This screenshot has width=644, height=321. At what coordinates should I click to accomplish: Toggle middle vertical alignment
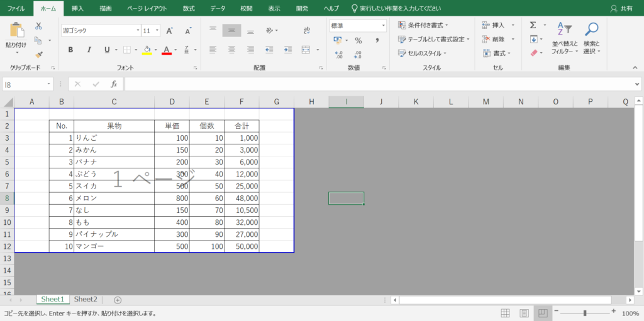click(231, 30)
